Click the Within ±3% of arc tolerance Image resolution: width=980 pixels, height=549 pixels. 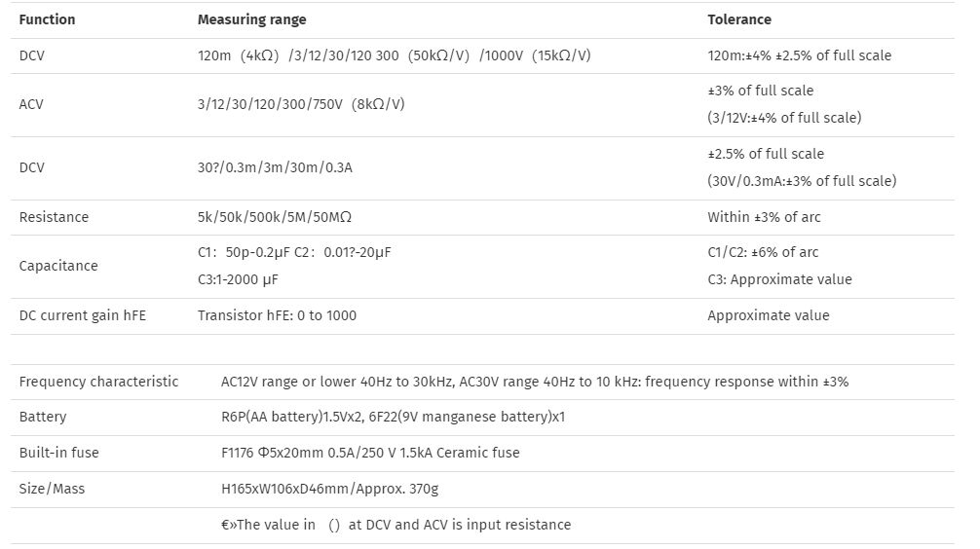point(764,217)
